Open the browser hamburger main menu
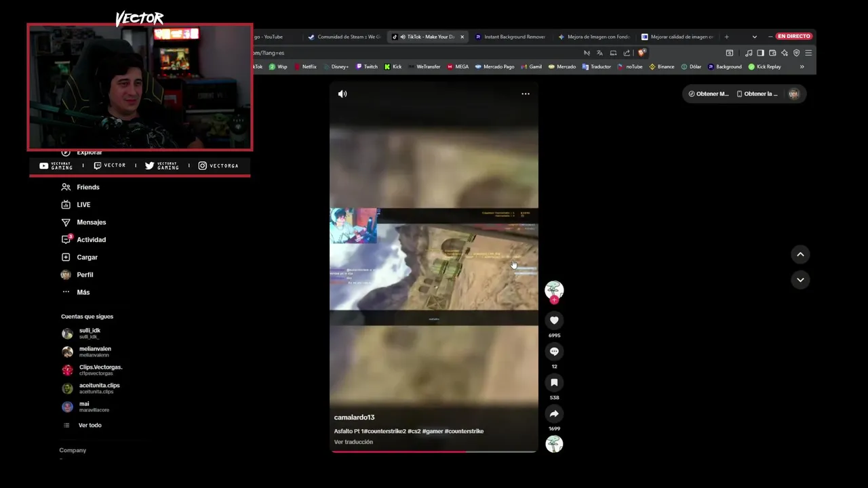Image resolution: width=868 pixels, height=488 pixels. point(808,53)
